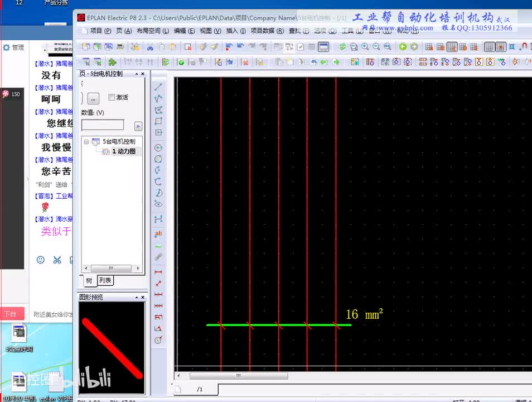Switch to the 树 tab
Viewport: 532px width, 402px height.
tap(89, 281)
